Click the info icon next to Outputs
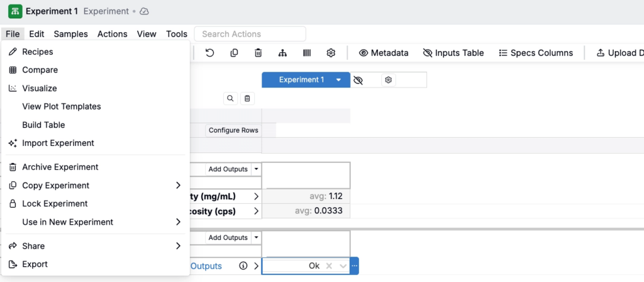The image size is (644, 282). click(243, 266)
